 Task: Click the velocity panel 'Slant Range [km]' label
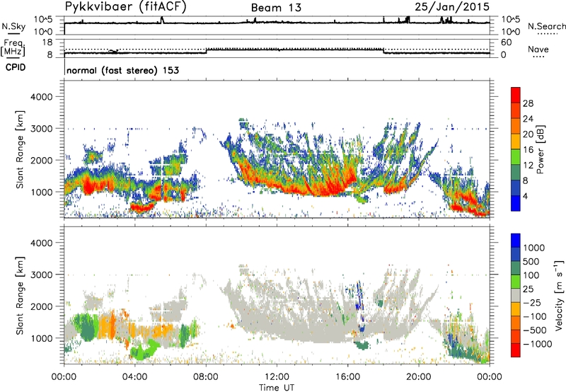[x=20, y=295]
